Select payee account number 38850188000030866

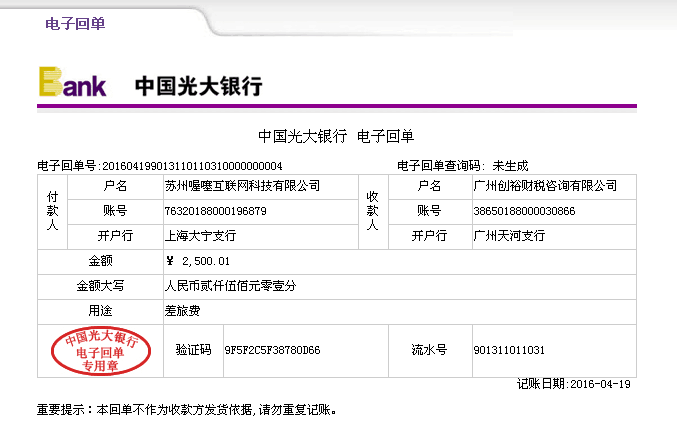click(524, 211)
